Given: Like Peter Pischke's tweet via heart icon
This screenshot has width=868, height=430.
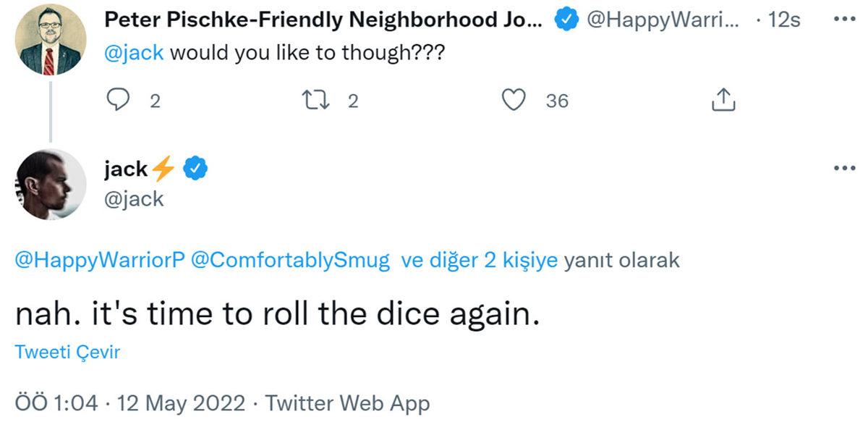Looking at the screenshot, I should 513,101.
